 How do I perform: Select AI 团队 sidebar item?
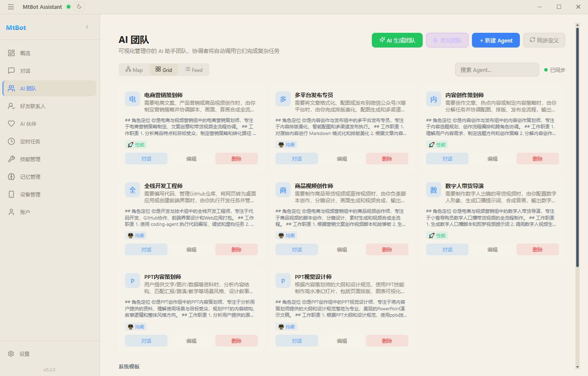coord(50,88)
